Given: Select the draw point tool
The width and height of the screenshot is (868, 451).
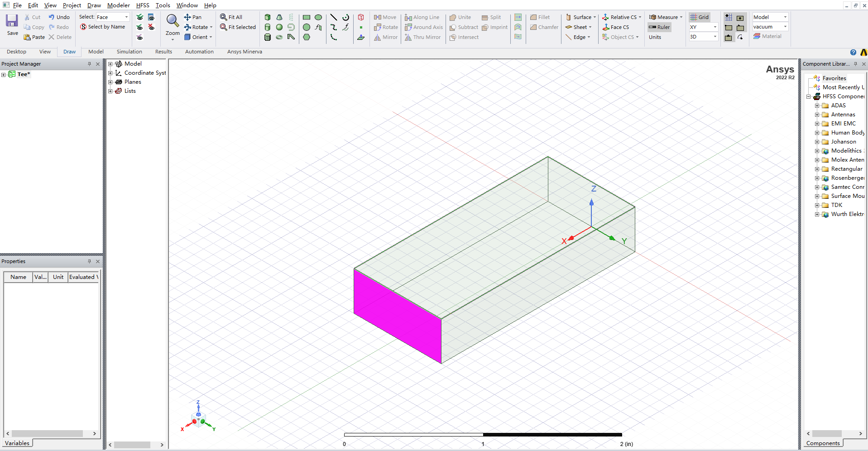Looking at the screenshot, I should (x=361, y=27).
